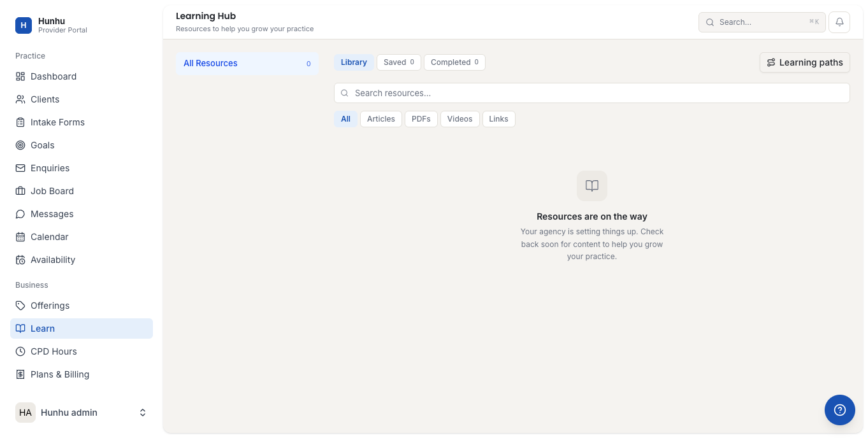Click the Availability calendar-clock icon

(x=20, y=260)
